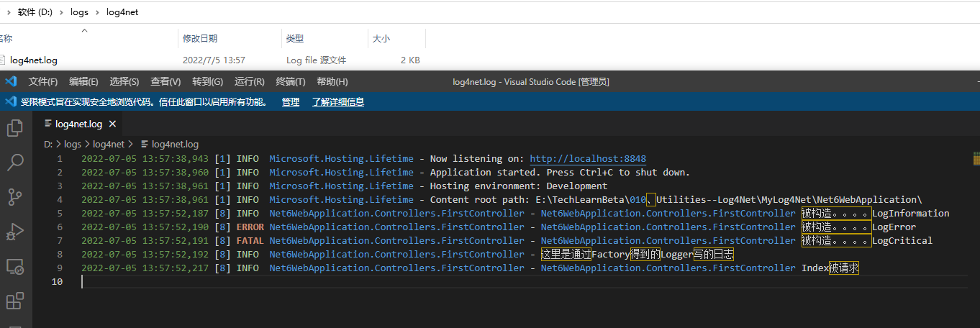Viewport: 980px width, 328px height.
Task: Click the log4net.log file icon in Explorer
Action: (x=3, y=60)
